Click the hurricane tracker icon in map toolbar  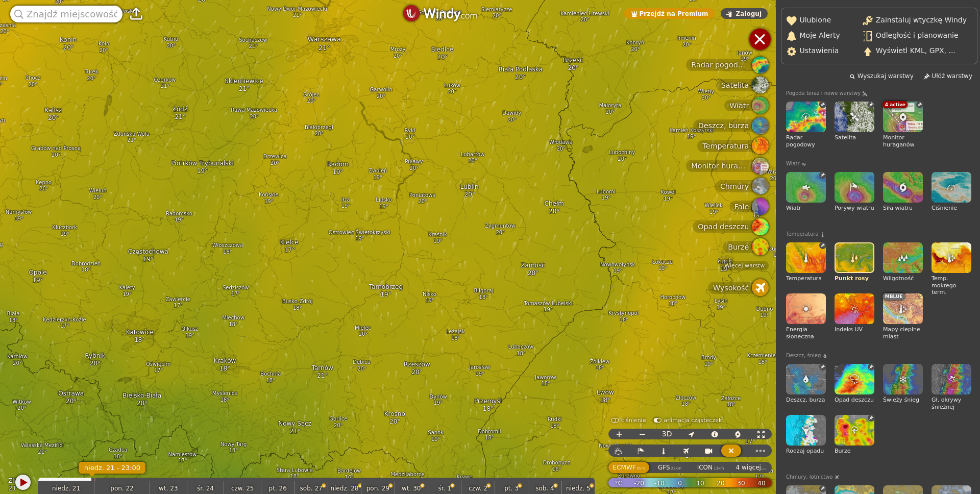[x=738, y=434]
